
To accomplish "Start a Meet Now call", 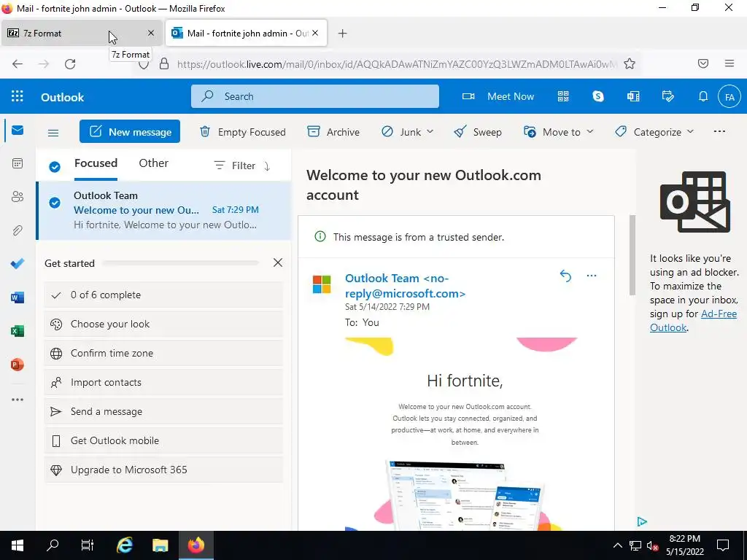I will (x=498, y=97).
